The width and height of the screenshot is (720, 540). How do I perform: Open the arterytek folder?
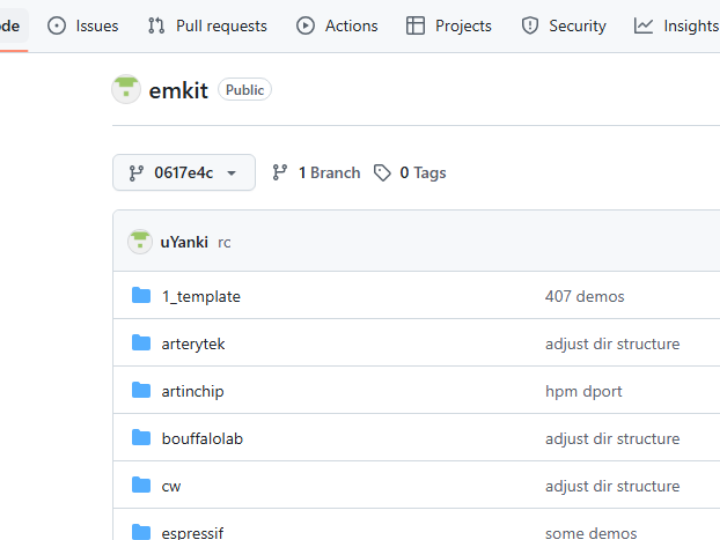click(x=193, y=344)
